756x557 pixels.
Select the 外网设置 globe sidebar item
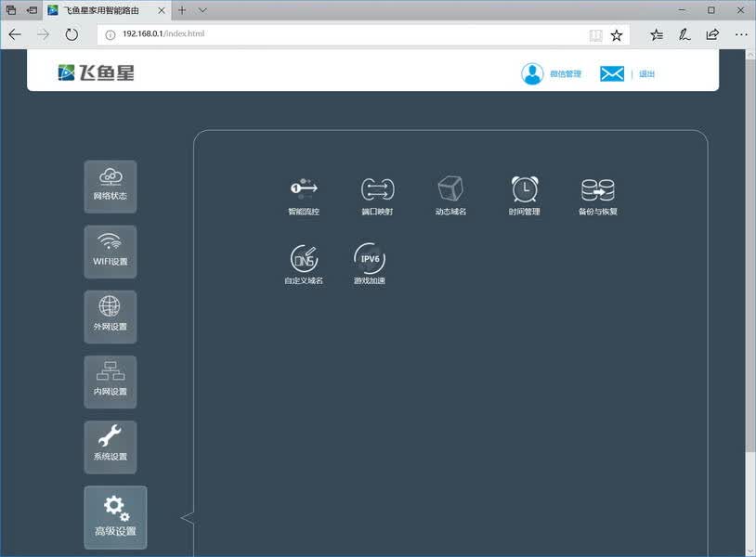pos(111,317)
